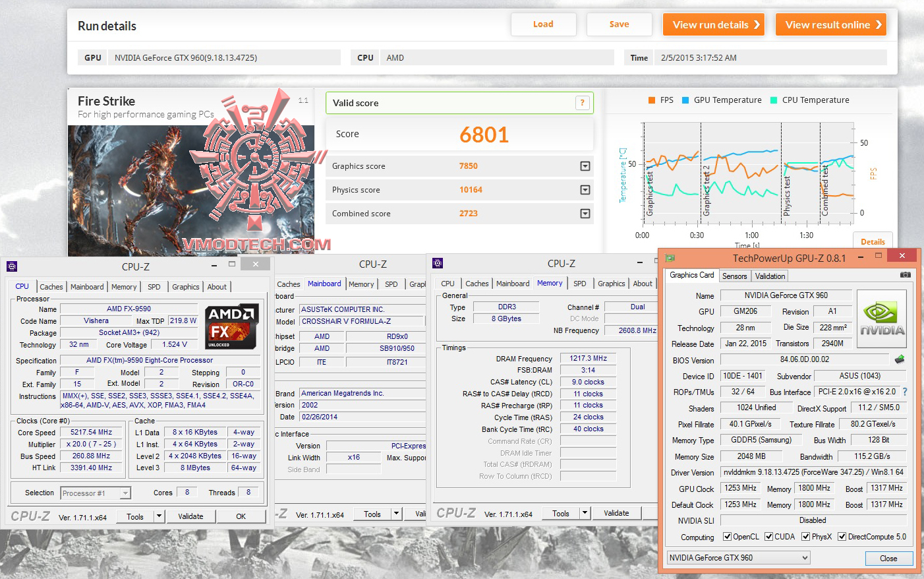Expand the Combined score details

pyautogui.click(x=585, y=214)
